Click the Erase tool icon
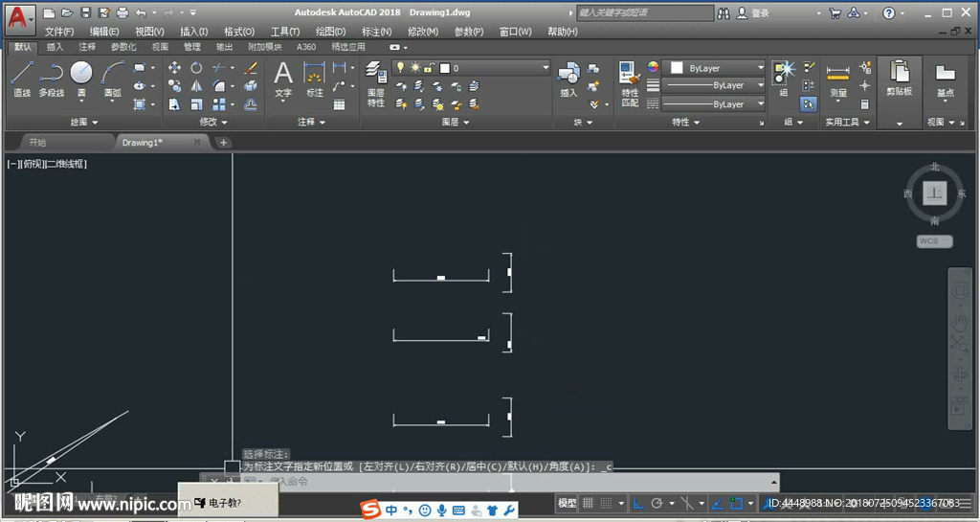The width and height of the screenshot is (980, 522). pos(251,67)
